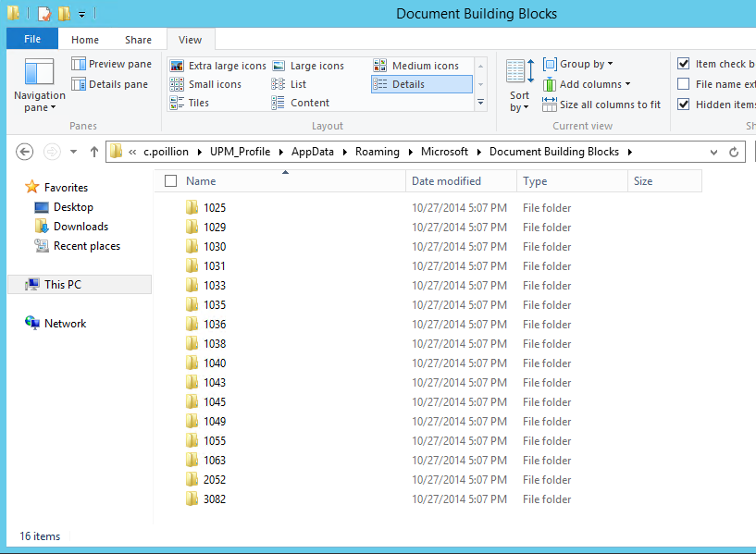This screenshot has height=554, width=756.
Task: Turn on the Preview pane
Action: 111,64
